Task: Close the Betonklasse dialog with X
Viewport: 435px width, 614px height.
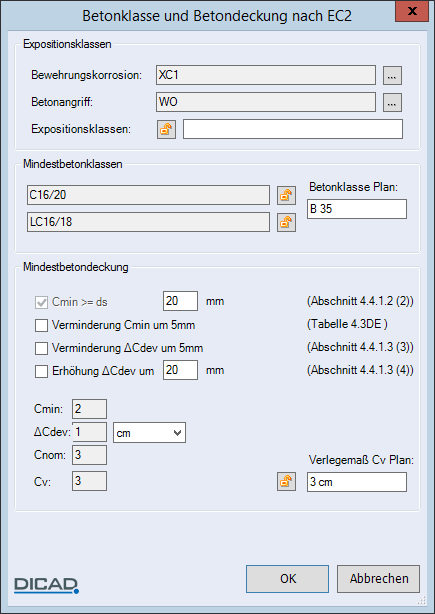Action: [412, 11]
